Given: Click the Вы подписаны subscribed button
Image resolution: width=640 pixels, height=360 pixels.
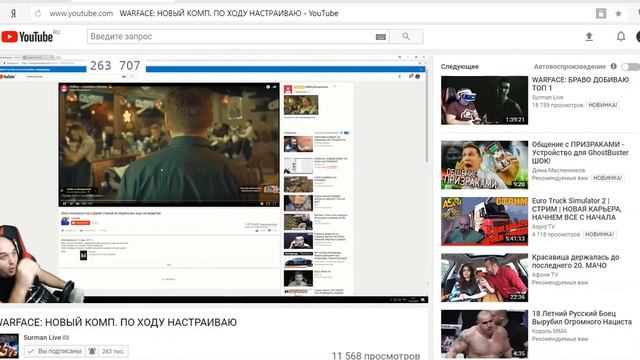Looking at the screenshot, I should (x=55, y=351).
